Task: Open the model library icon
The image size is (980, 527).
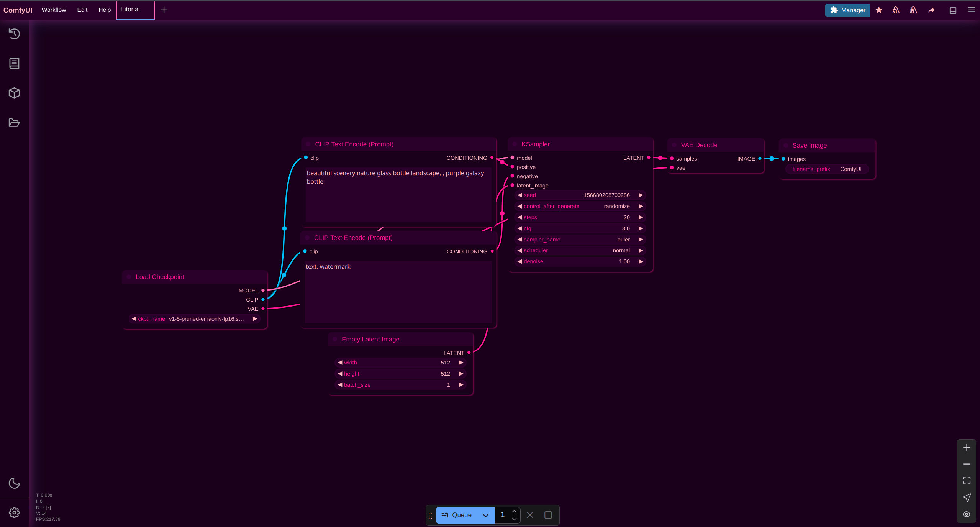Action: 14,93
